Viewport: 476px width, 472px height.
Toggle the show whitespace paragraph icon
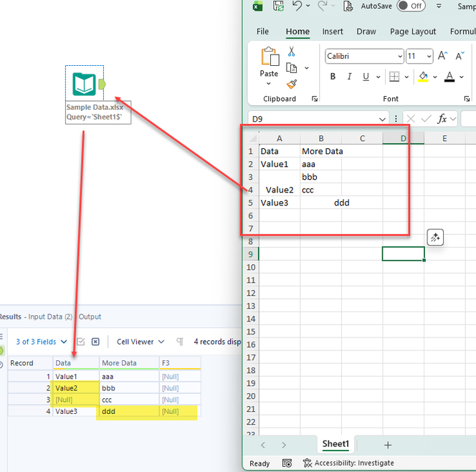tap(180, 342)
